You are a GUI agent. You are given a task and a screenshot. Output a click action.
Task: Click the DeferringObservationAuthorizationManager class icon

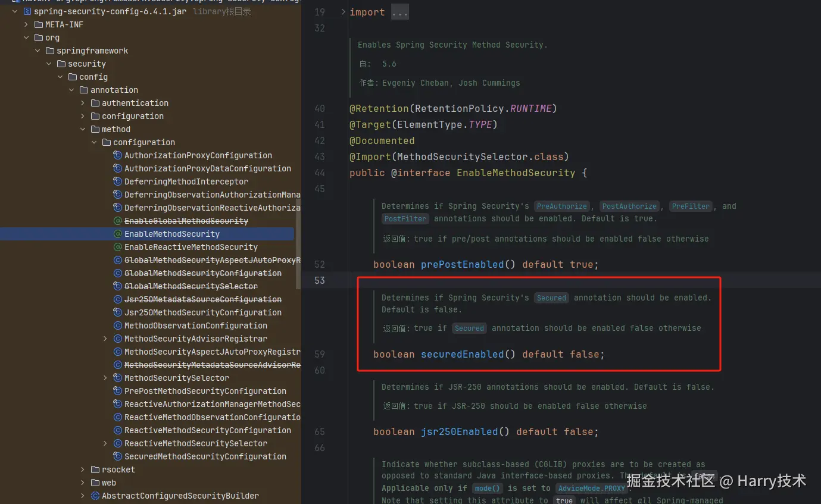[118, 195]
